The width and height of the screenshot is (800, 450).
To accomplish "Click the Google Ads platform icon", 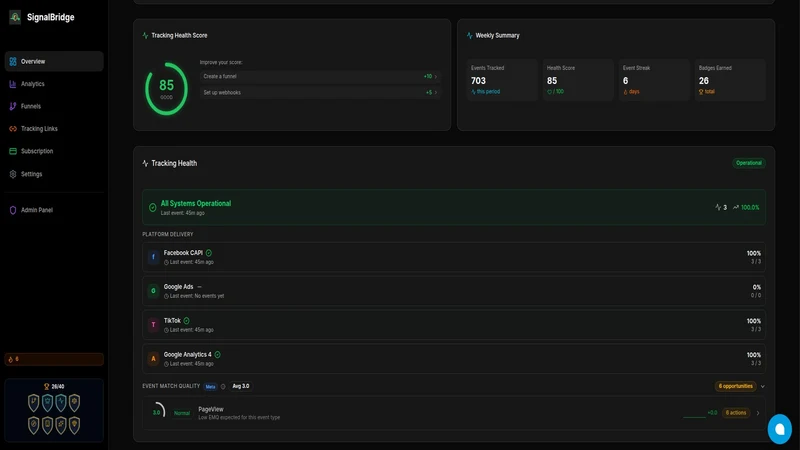I will pos(153,291).
